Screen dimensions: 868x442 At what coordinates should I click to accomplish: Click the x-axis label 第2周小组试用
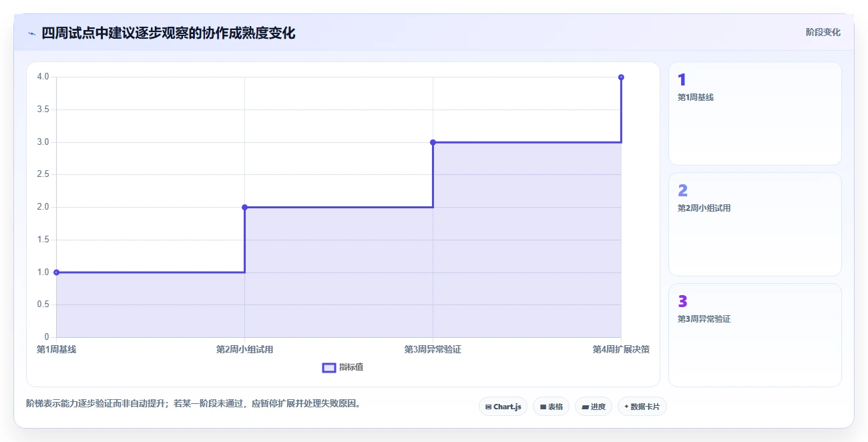(244, 349)
